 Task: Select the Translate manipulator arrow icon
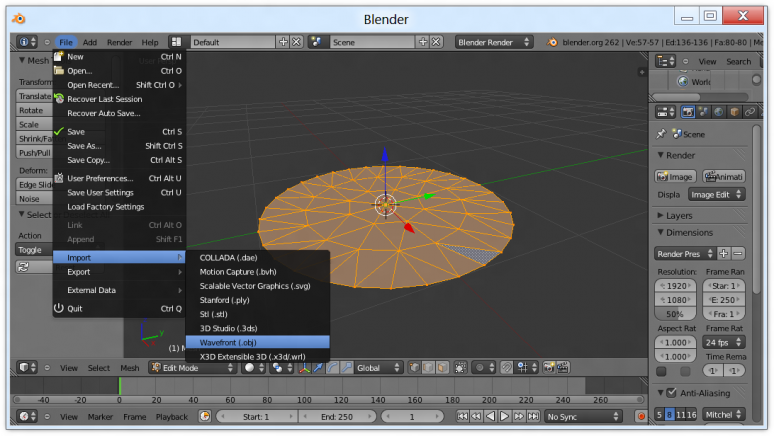pos(318,367)
